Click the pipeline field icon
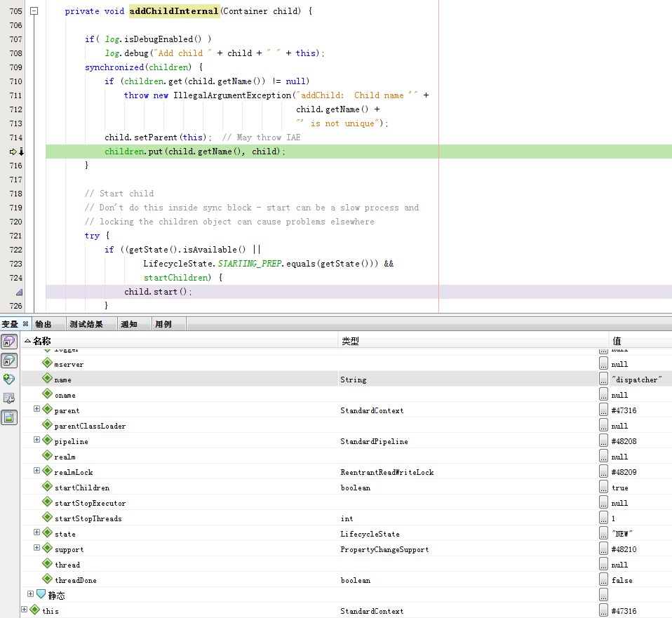 pyautogui.click(x=47, y=440)
